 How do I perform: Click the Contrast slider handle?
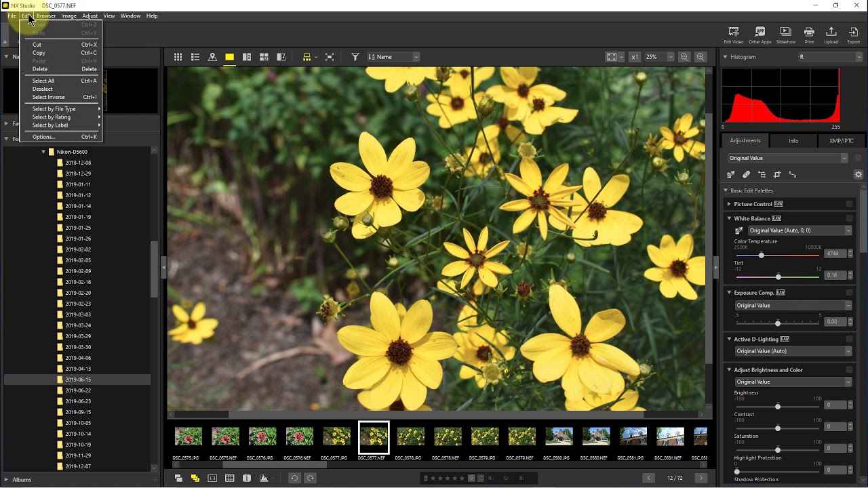pyautogui.click(x=778, y=428)
